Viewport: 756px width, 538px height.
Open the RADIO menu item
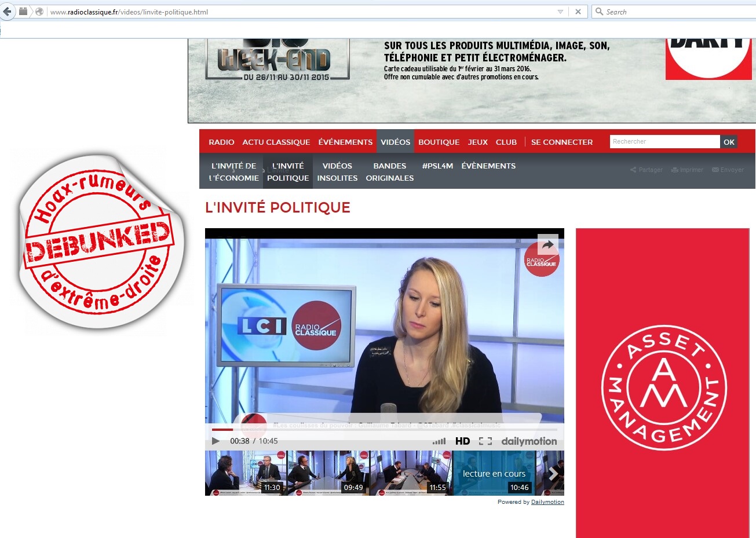click(221, 142)
